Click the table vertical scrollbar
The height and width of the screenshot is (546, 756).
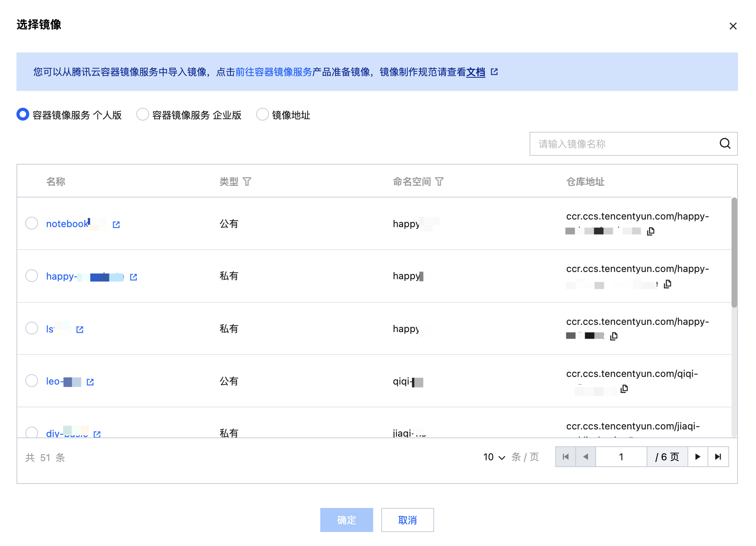click(x=734, y=252)
